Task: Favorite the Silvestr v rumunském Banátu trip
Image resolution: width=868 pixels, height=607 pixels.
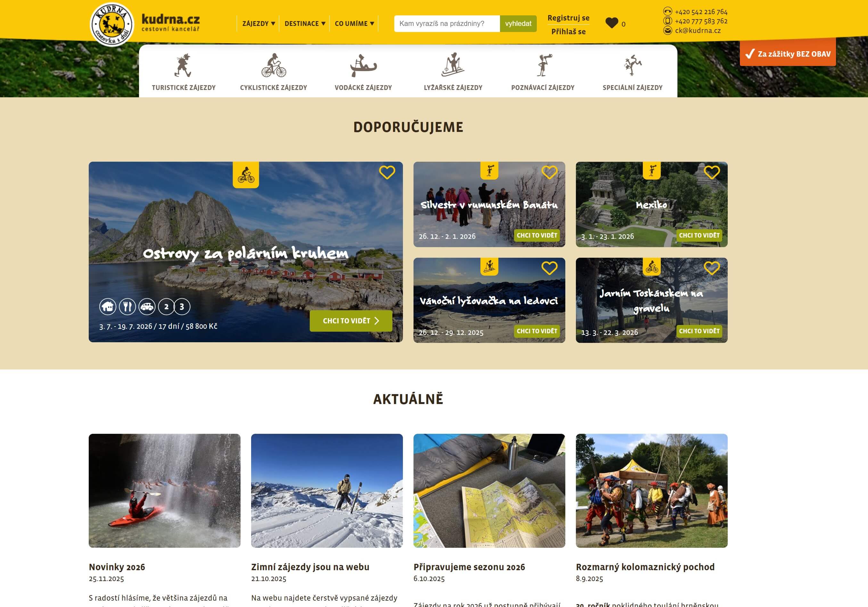Action: pos(549,172)
